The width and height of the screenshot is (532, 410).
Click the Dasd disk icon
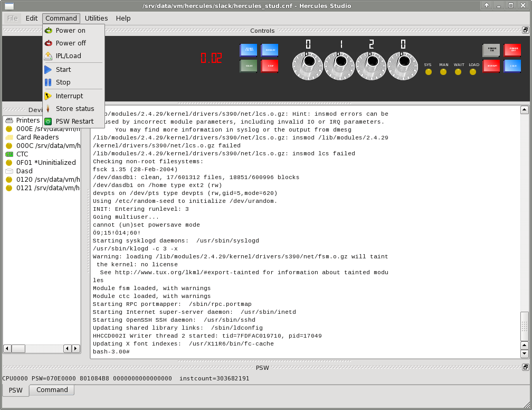click(9, 171)
